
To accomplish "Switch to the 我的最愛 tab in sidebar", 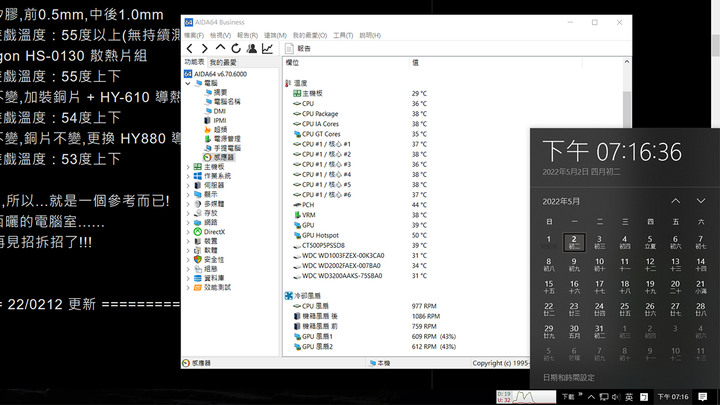I will coord(223,62).
